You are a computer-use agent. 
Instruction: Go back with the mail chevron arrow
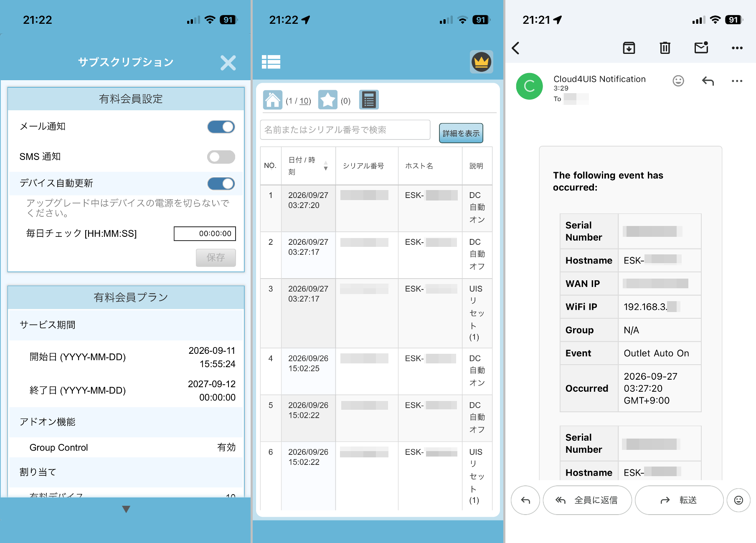coord(516,48)
